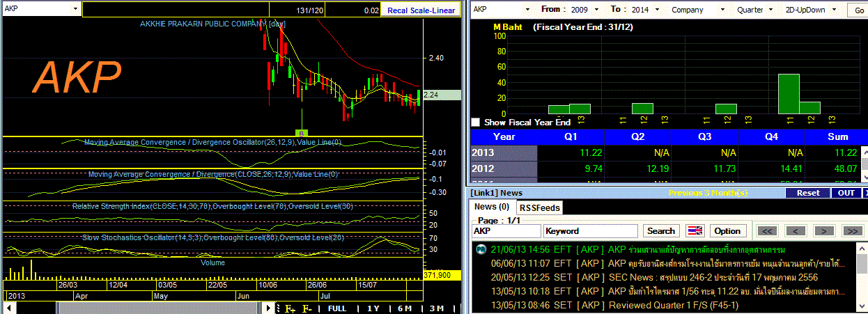868x314 pixels.
Task: Click the green marker below the candlesticks
Action: coord(302,132)
